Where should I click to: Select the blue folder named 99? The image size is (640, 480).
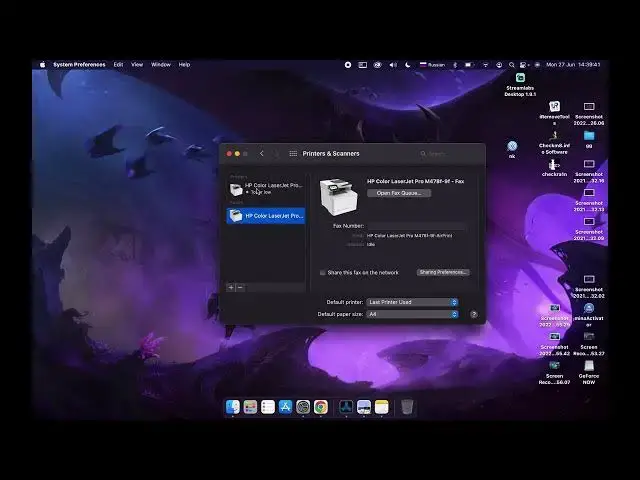point(589,139)
